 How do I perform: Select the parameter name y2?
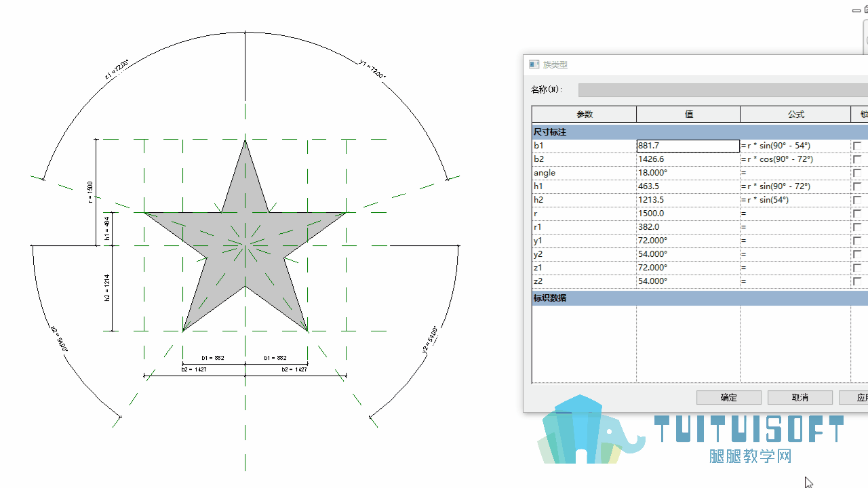[538, 254]
